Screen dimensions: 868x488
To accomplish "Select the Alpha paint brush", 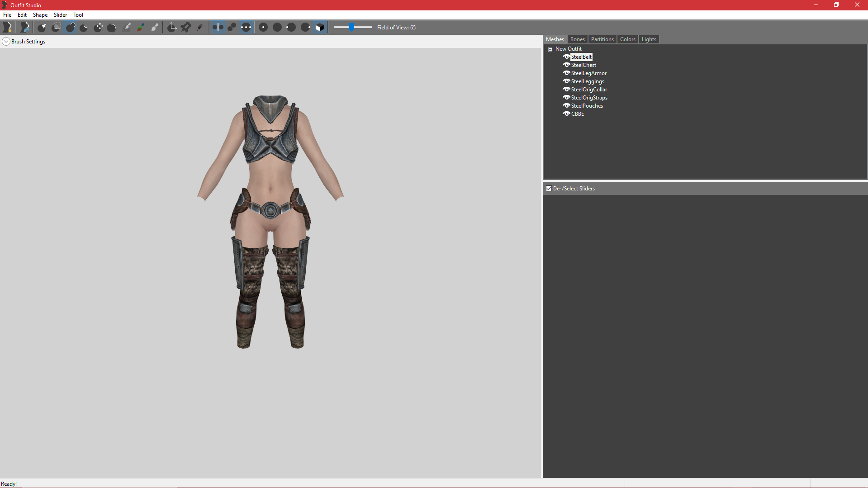I will [x=155, y=28].
